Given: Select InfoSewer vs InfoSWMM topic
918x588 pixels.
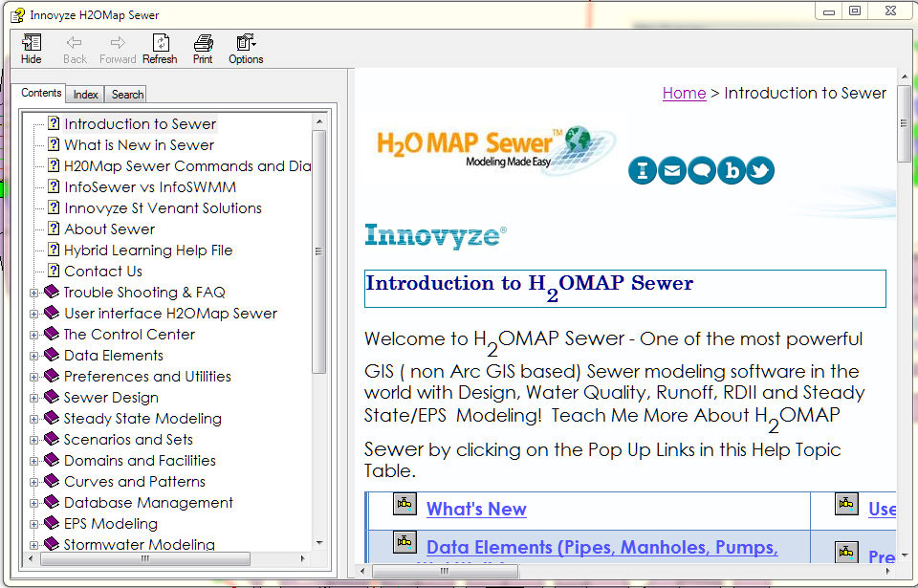Looking at the screenshot, I should [150, 187].
